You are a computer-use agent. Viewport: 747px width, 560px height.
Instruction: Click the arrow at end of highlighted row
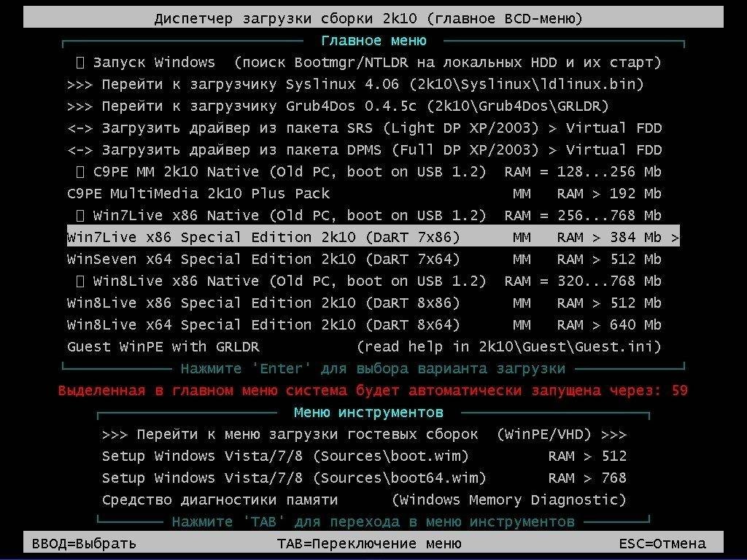pyautogui.click(x=675, y=238)
